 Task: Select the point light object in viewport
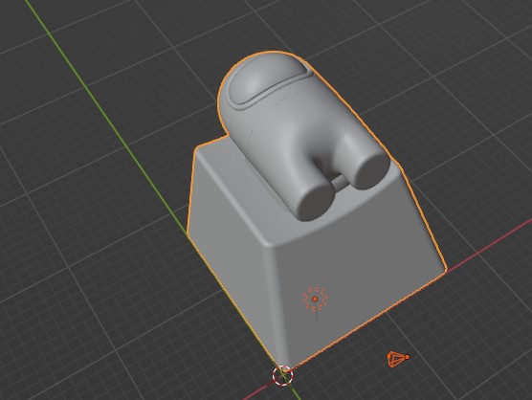[315, 299]
